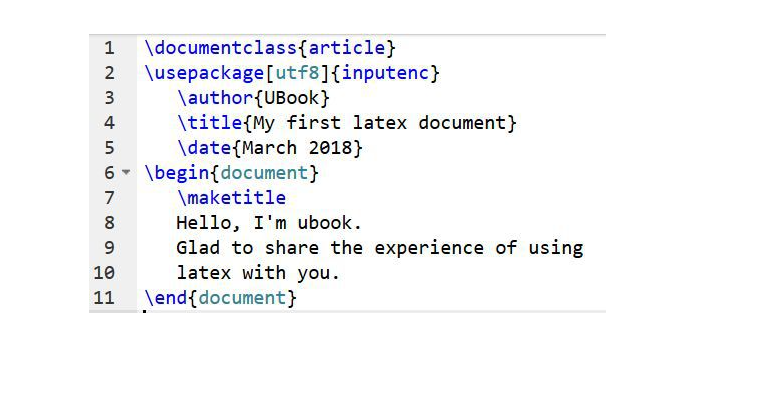This screenshot has width=772, height=395.
Task: Click the \end command on last line
Action: click(166, 298)
